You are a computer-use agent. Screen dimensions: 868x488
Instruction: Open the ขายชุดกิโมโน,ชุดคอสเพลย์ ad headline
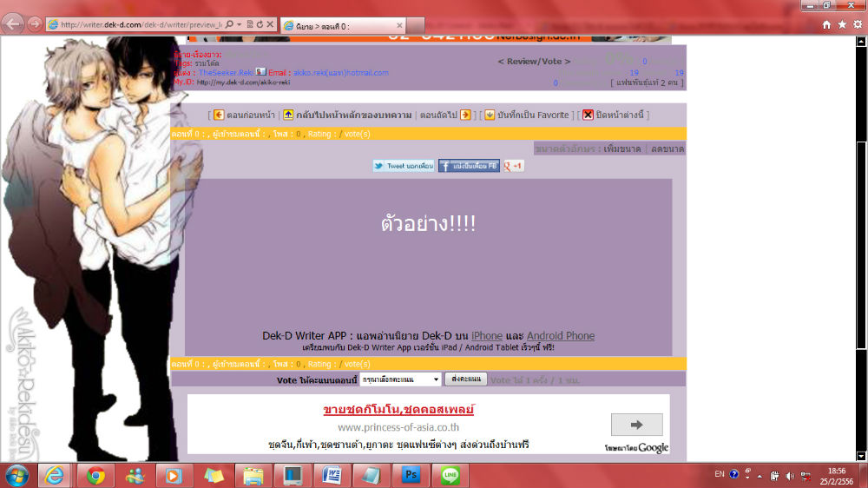click(x=398, y=410)
